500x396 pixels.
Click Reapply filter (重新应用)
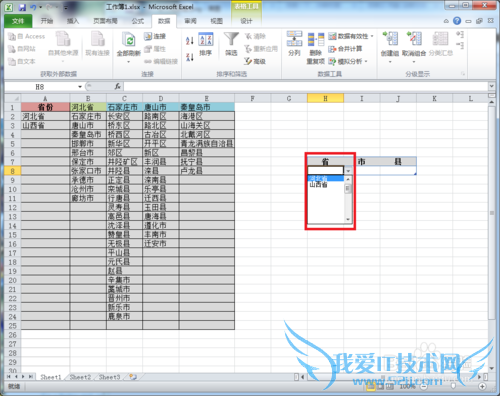tap(261, 49)
